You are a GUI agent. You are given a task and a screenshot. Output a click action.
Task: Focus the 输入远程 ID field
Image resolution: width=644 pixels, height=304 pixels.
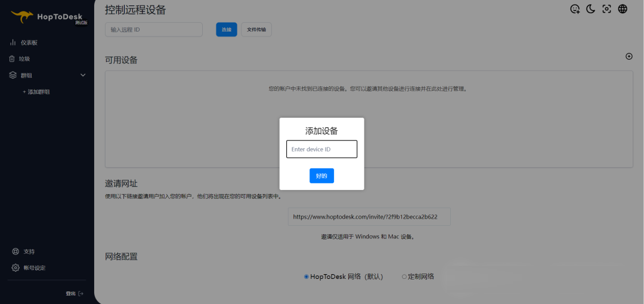(x=154, y=30)
